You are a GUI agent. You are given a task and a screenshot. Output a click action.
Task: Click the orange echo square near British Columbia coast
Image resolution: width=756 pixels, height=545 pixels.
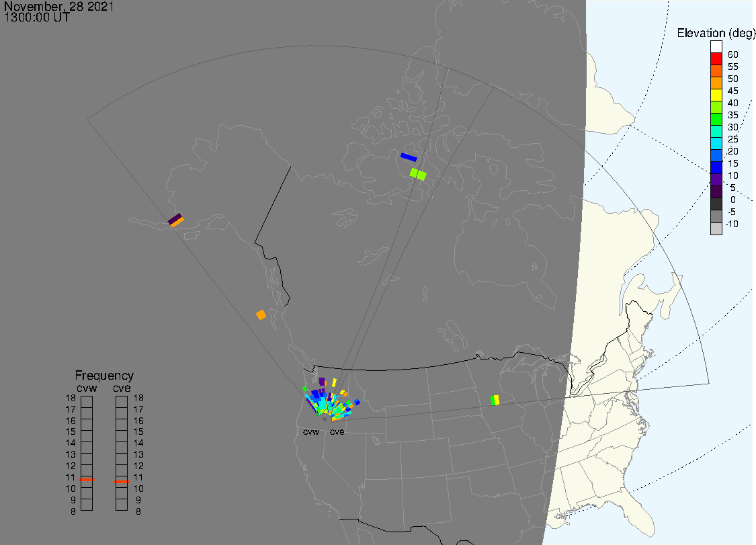(261, 315)
